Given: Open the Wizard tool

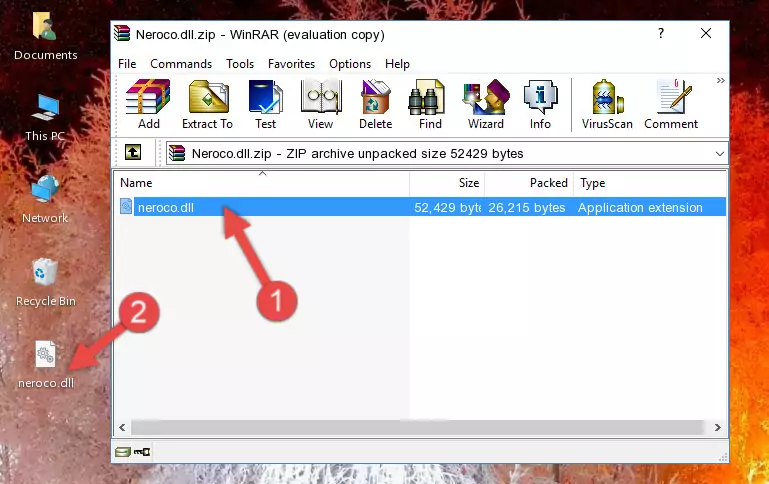Looking at the screenshot, I should click(486, 104).
